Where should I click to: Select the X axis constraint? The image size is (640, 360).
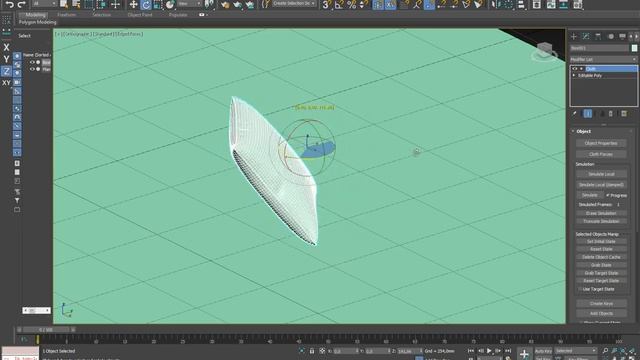pyautogui.click(x=6, y=47)
